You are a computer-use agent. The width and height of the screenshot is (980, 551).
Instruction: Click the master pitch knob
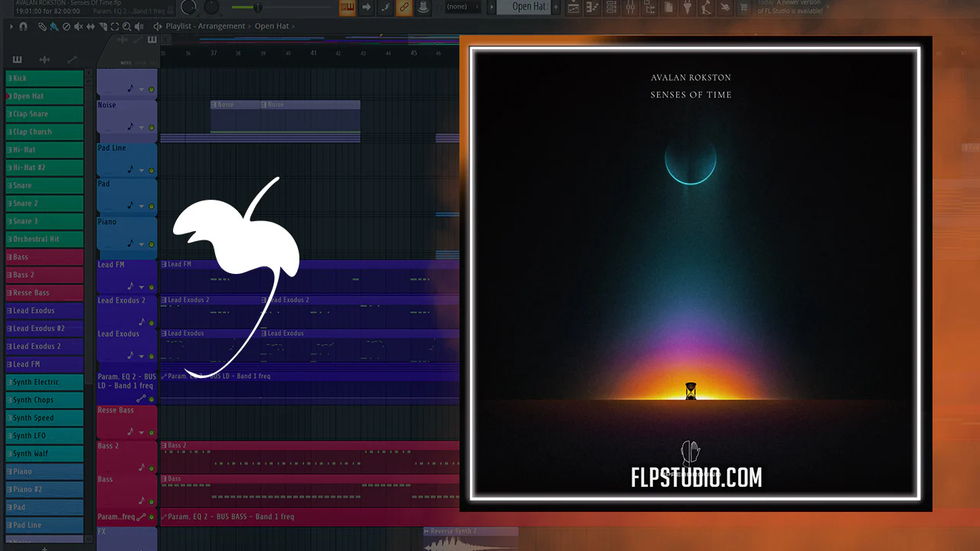pos(211,8)
